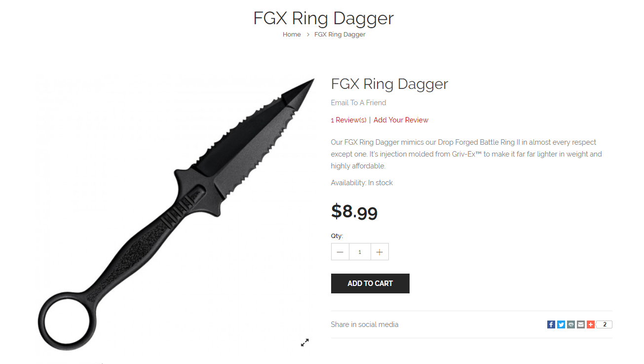644x364 pixels.
Task: Open the 1 Review(s) link
Action: coord(348,120)
